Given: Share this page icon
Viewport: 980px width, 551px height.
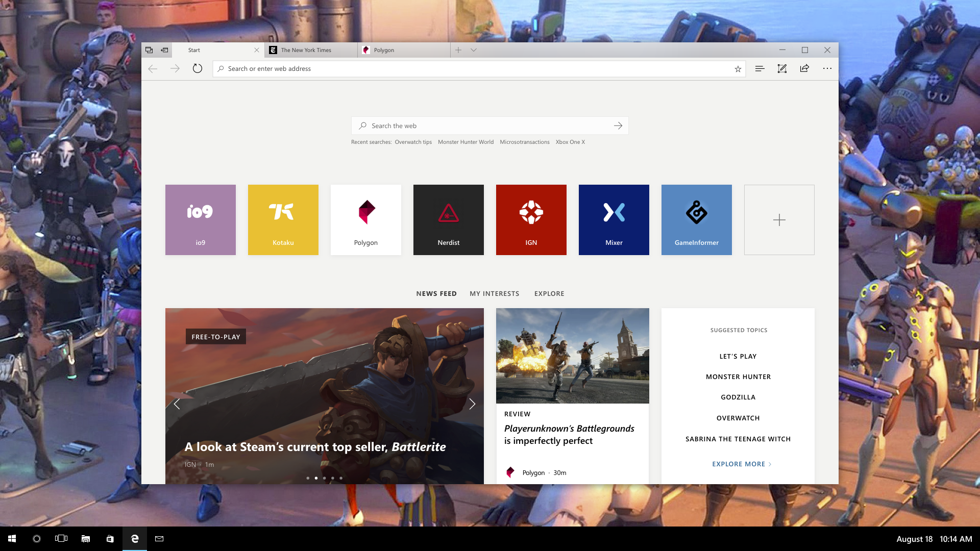Looking at the screenshot, I should tap(804, 68).
